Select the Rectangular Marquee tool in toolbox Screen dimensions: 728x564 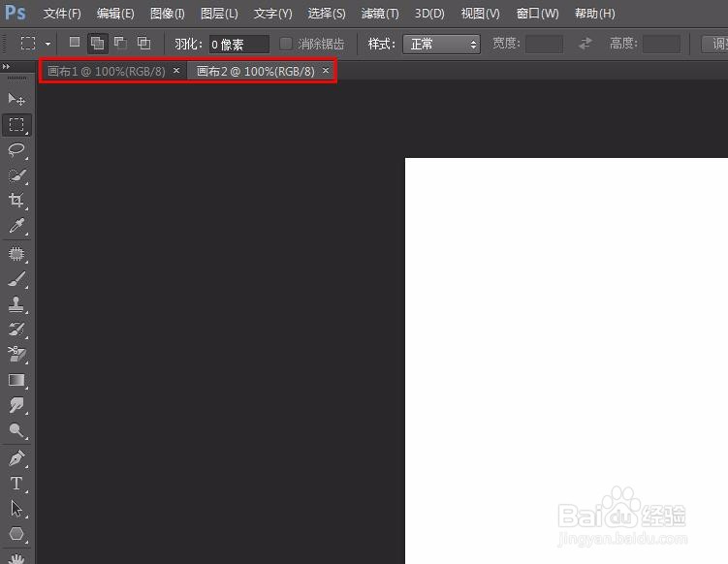coord(16,124)
